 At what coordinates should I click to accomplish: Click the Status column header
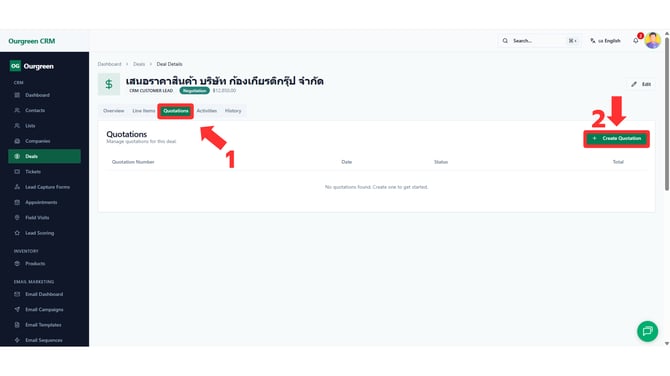coord(441,162)
